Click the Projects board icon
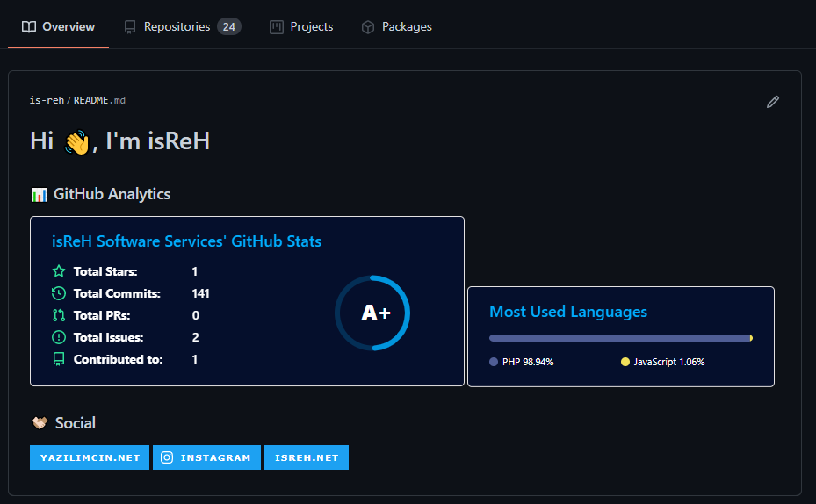Screen dimensions: 816x504 pos(277,27)
